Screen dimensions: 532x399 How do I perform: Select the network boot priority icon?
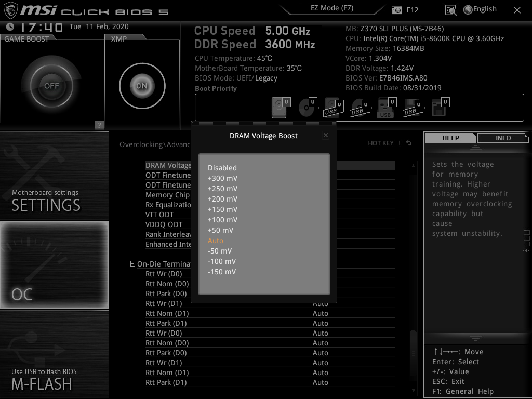click(440, 108)
